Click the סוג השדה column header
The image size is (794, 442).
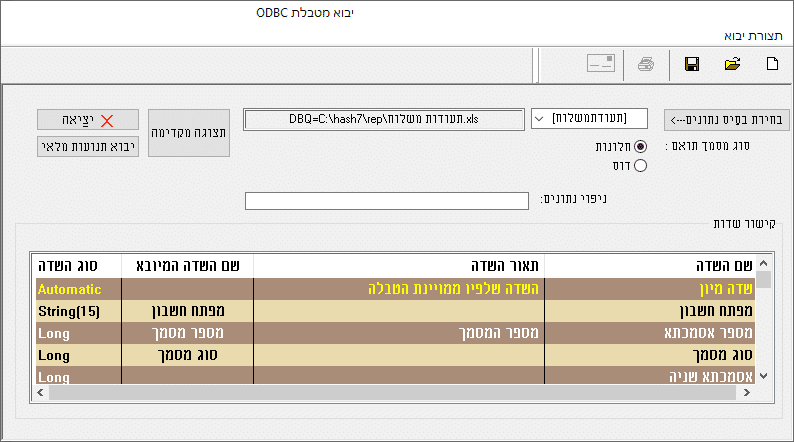point(76,266)
